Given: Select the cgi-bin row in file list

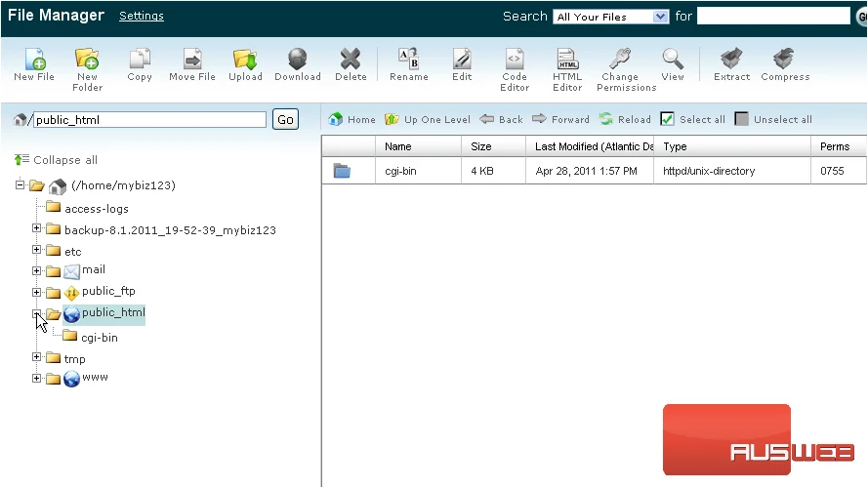Looking at the screenshot, I should pos(594,171).
